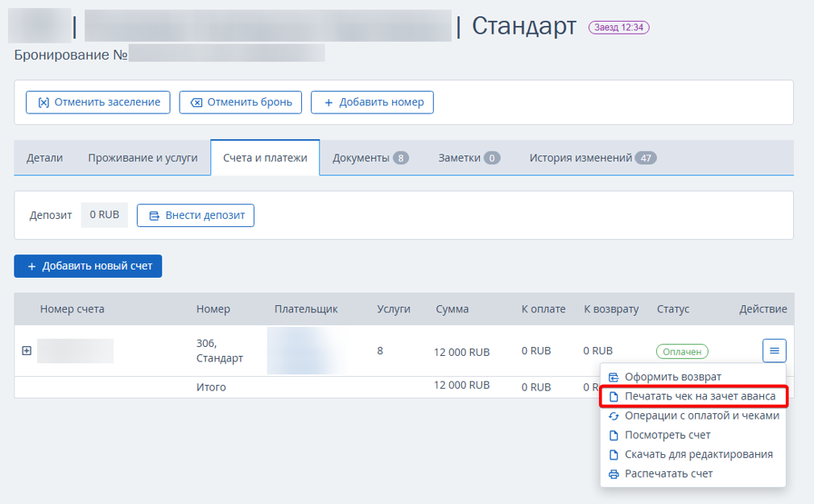Click the file icon beside Скачать для редактирования
The height and width of the screenshot is (504, 814).
click(x=614, y=454)
